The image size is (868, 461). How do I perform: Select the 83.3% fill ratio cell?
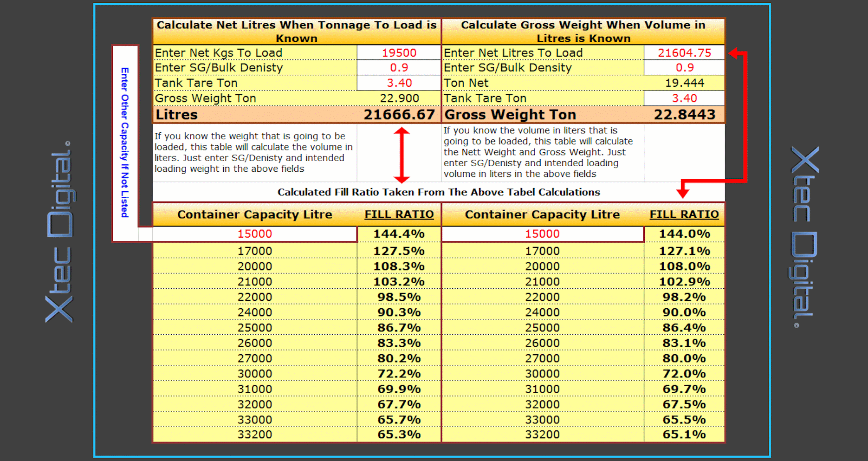click(399, 343)
